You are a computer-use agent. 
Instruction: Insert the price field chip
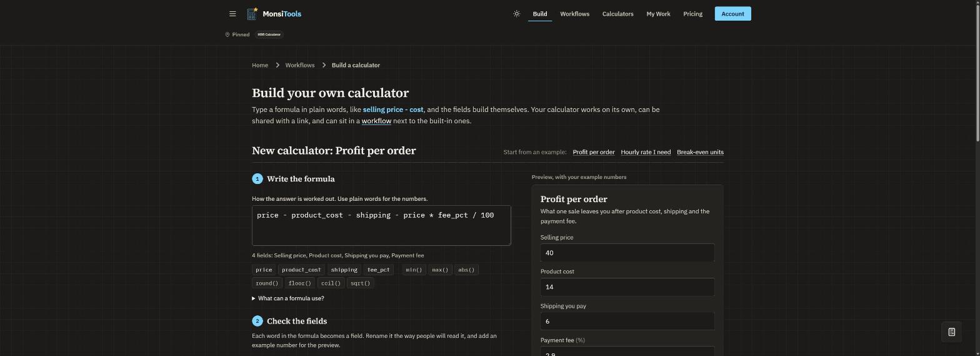tap(264, 270)
